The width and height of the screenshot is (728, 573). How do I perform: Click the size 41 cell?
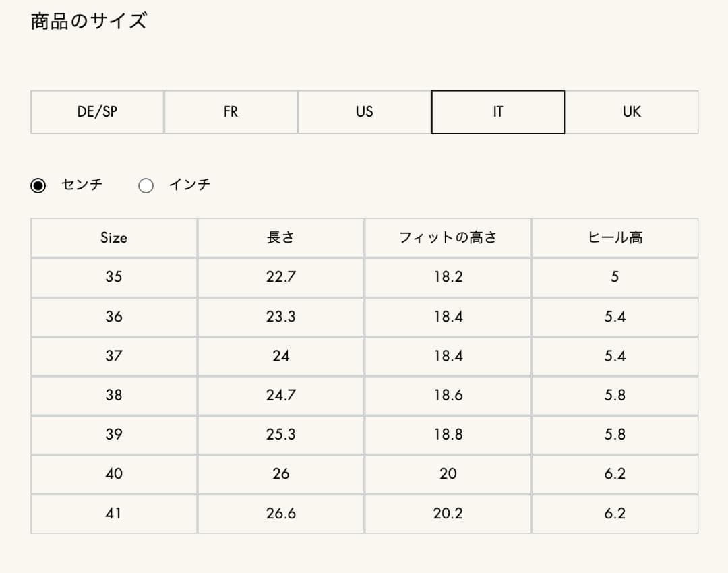click(x=113, y=513)
